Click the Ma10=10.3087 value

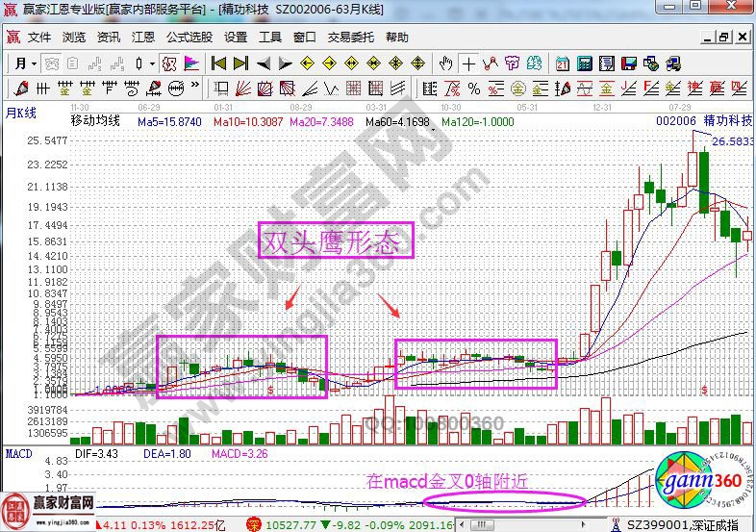click(248, 122)
